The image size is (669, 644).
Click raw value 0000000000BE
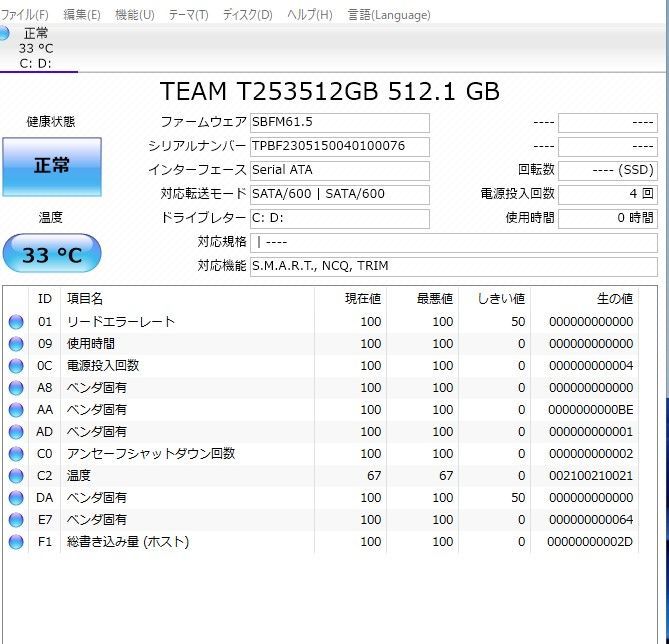point(590,410)
